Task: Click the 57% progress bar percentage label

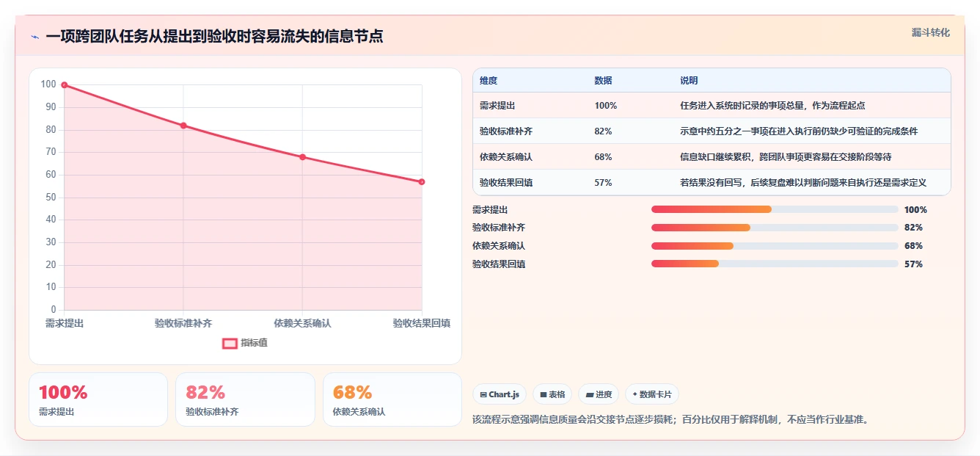Action: [913, 264]
